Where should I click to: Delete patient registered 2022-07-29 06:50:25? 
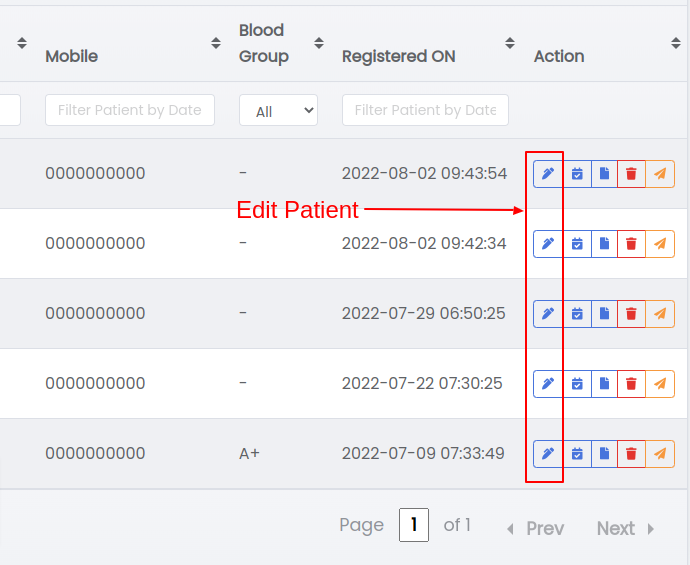[631, 314]
